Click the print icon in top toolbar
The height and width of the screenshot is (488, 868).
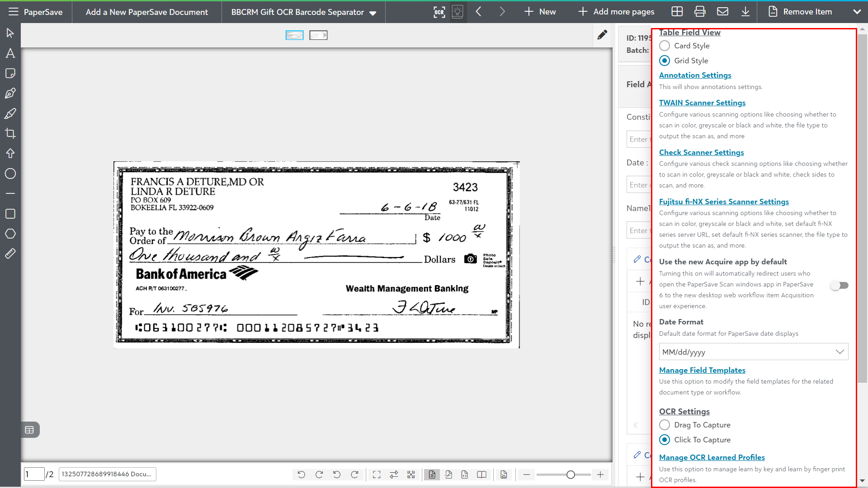click(x=700, y=12)
